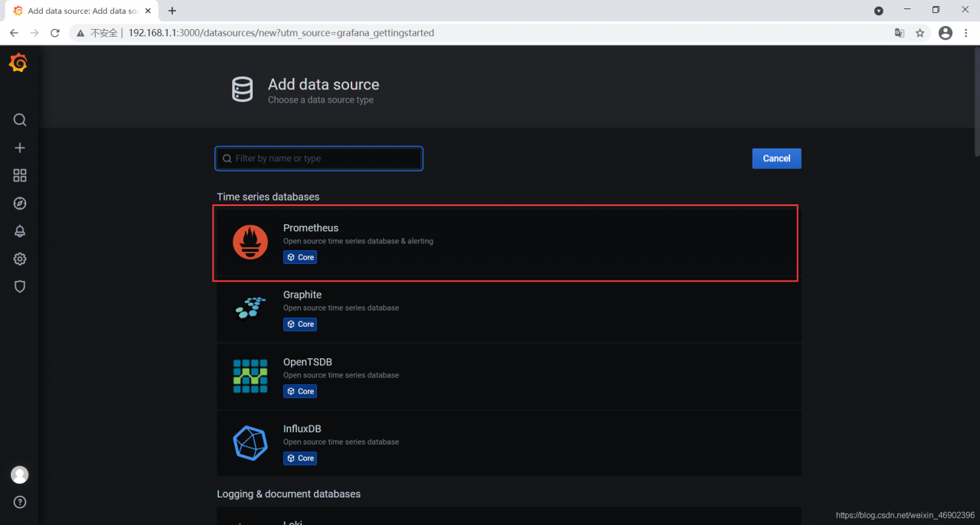Select the OpenTSDB data source
Screen dimensions: 980x525
(x=508, y=376)
